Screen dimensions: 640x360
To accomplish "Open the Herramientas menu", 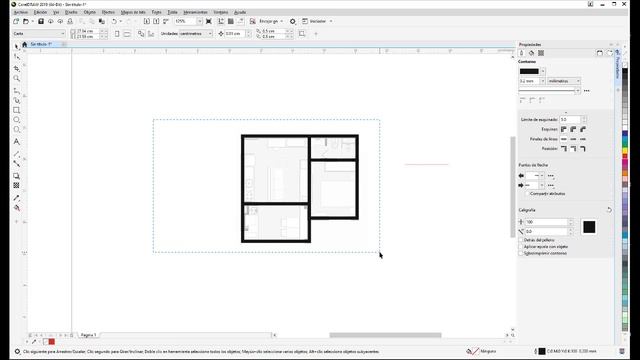I will coord(195,12).
